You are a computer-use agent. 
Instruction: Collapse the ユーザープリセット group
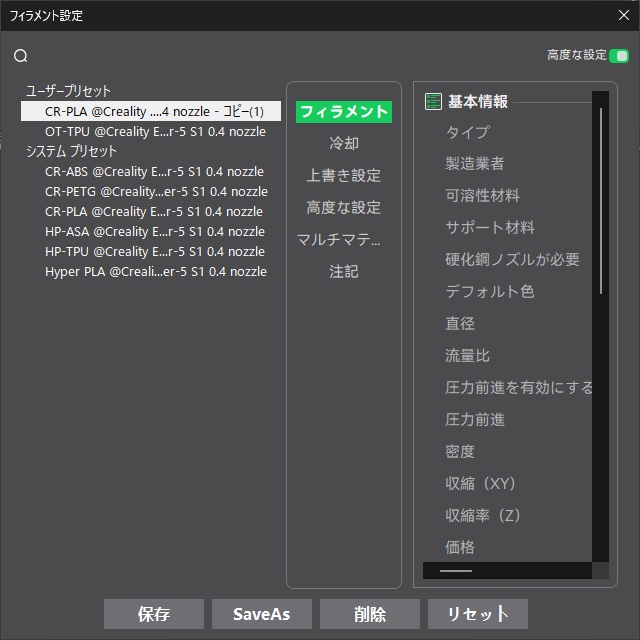pyautogui.click(x=68, y=91)
